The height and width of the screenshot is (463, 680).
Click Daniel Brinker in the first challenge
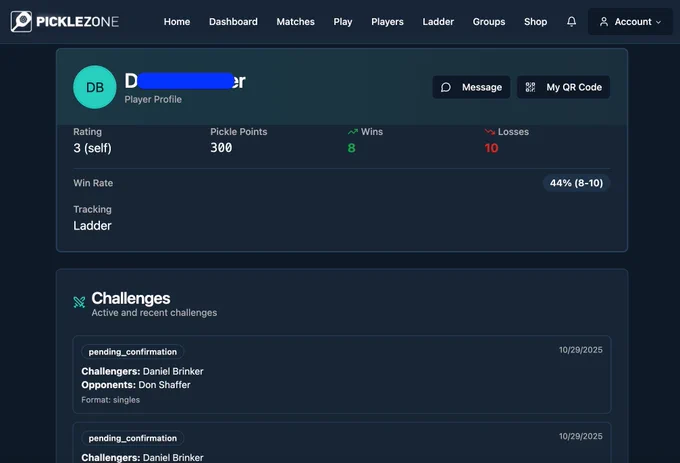click(x=173, y=372)
